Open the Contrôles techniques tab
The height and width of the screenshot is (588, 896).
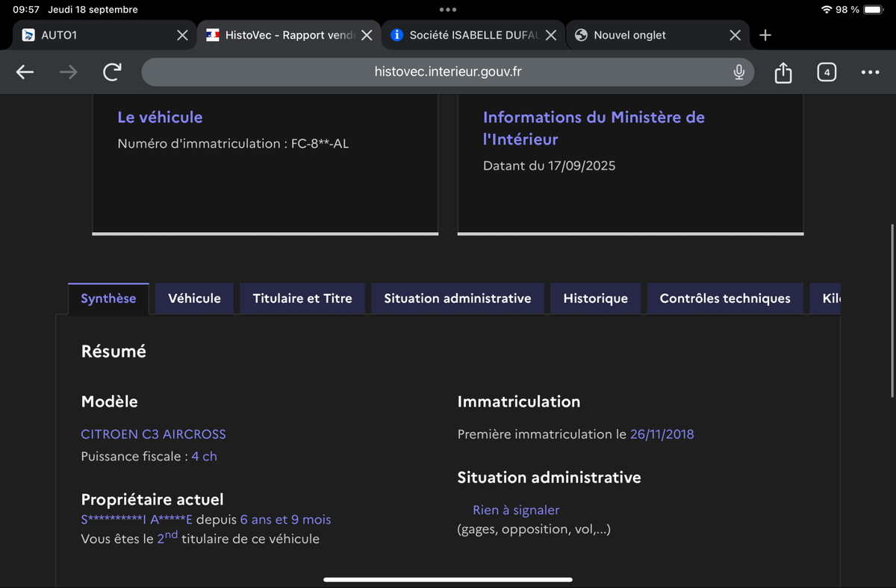(x=724, y=298)
